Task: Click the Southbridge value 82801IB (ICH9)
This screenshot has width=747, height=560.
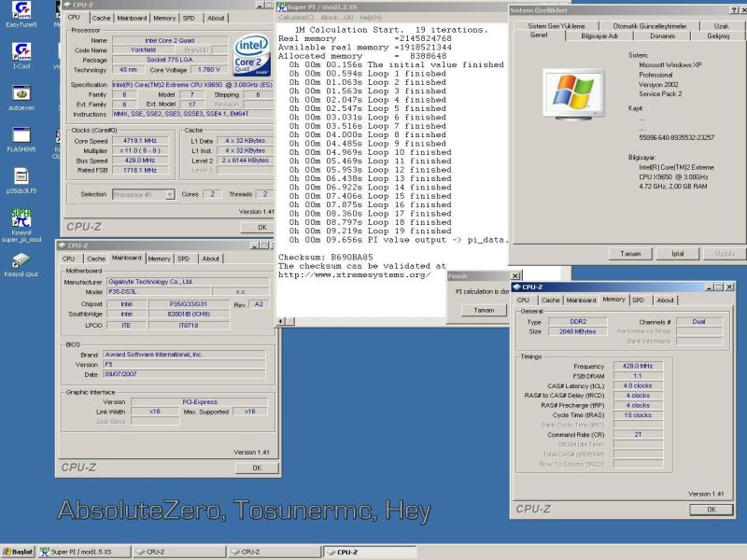Action: click(189, 314)
